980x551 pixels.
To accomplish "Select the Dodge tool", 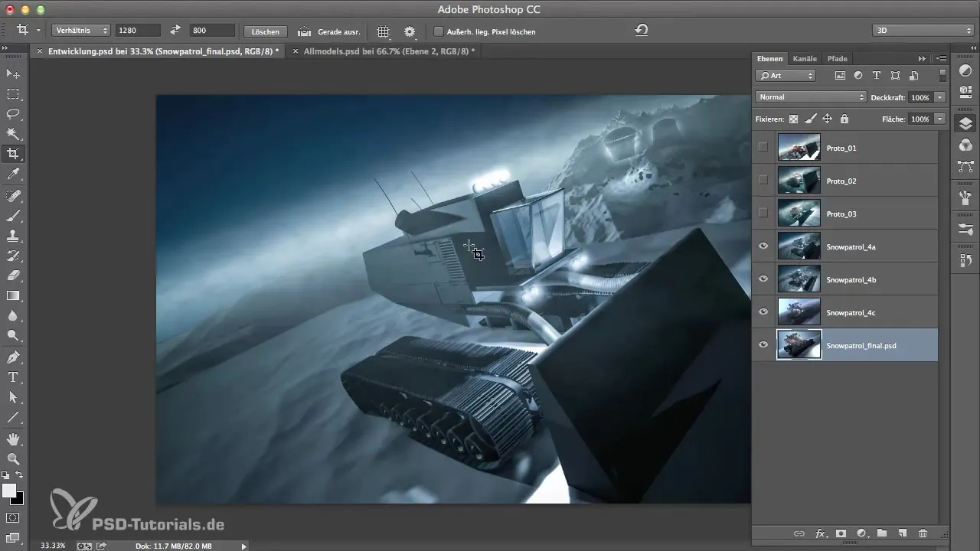I will click(13, 335).
